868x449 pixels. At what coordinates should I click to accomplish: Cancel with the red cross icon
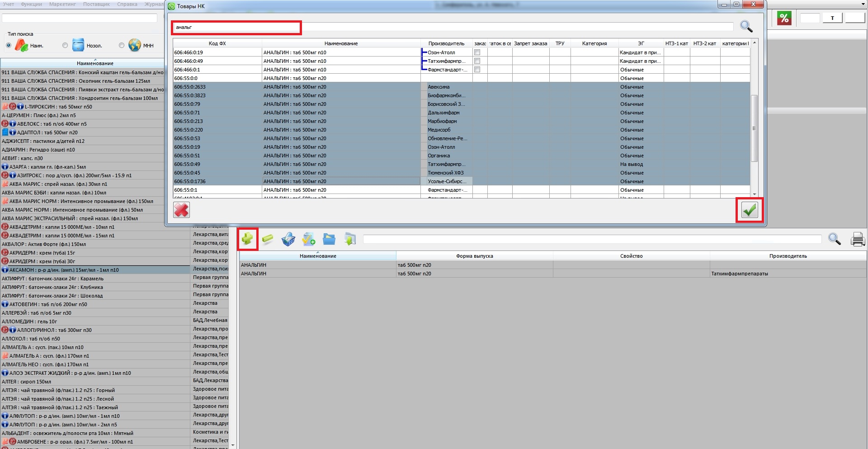click(182, 210)
